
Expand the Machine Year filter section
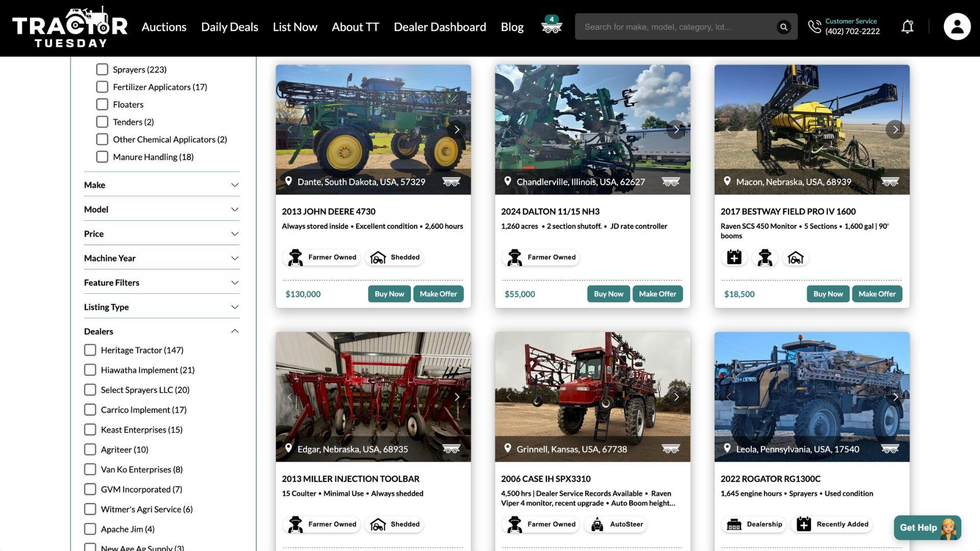tap(162, 258)
